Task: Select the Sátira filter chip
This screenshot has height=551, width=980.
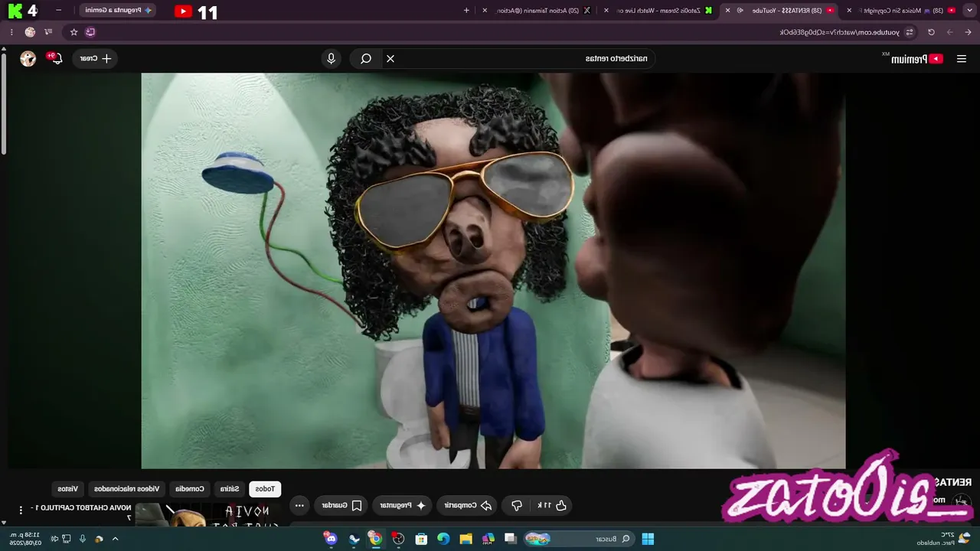Action: tap(230, 489)
